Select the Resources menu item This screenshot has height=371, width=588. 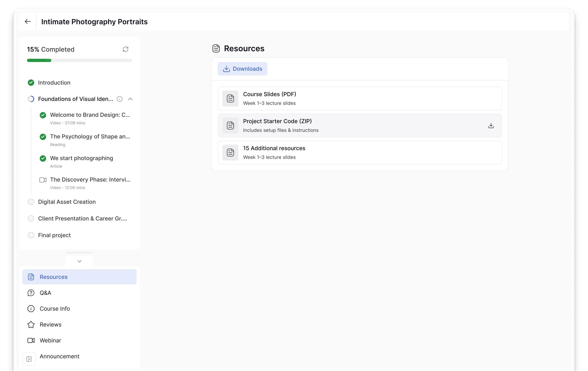(x=79, y=277)
